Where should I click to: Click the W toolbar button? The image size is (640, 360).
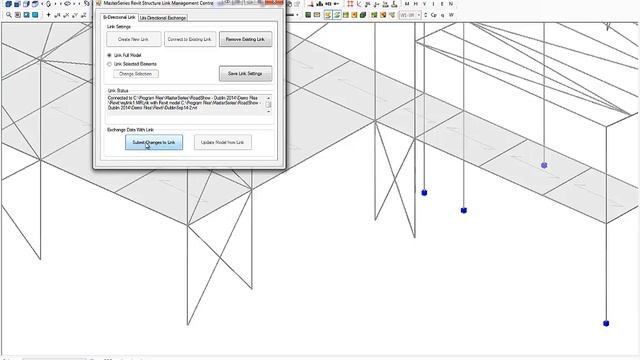tap(451, 15)
